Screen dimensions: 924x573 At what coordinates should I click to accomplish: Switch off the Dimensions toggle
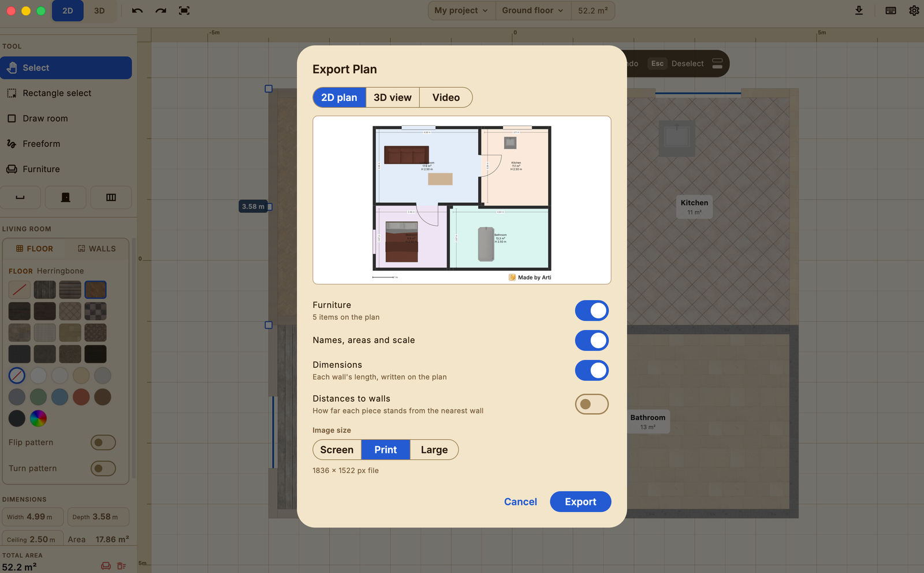pos(592,370)
